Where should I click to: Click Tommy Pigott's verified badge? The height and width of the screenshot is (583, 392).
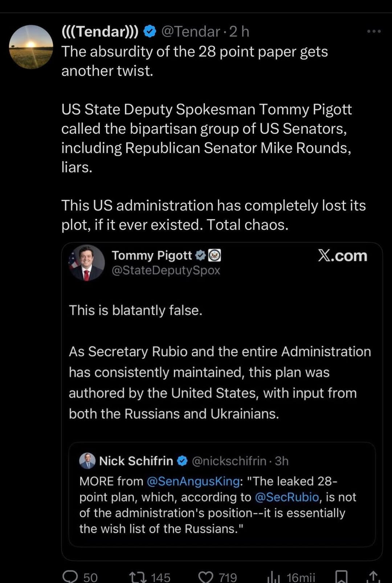tap(200, 255)
